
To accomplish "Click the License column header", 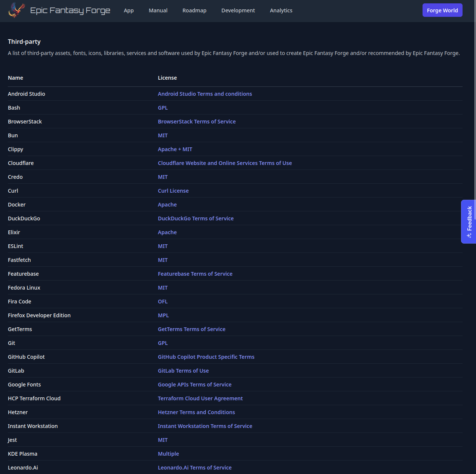I will [x=167, y=78].
